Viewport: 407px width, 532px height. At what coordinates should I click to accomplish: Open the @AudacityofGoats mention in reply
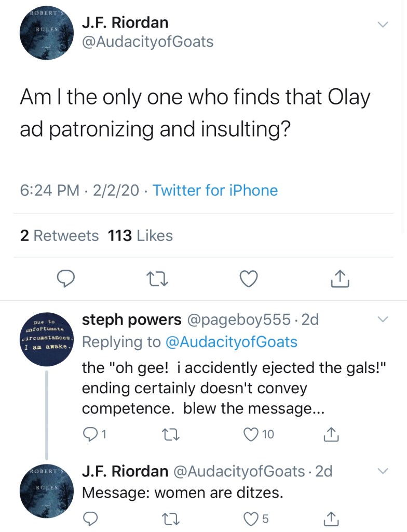click(231, 342)
